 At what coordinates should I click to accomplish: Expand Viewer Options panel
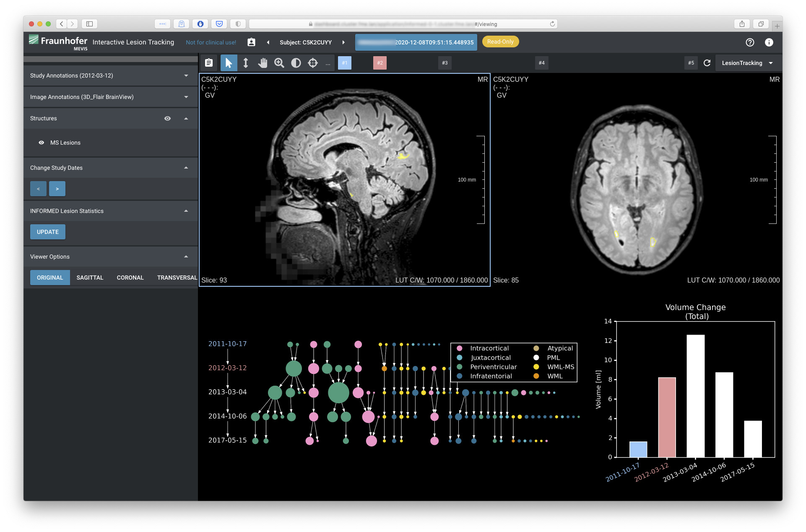point(187,257)
